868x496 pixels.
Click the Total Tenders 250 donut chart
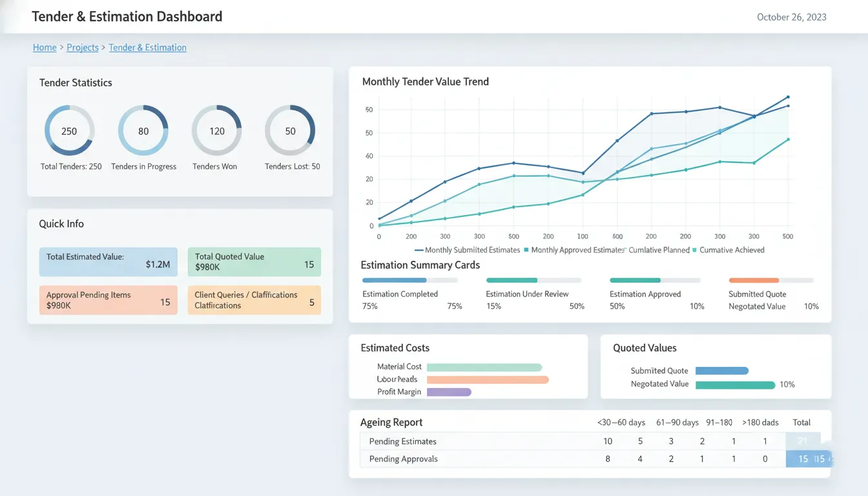69,130
